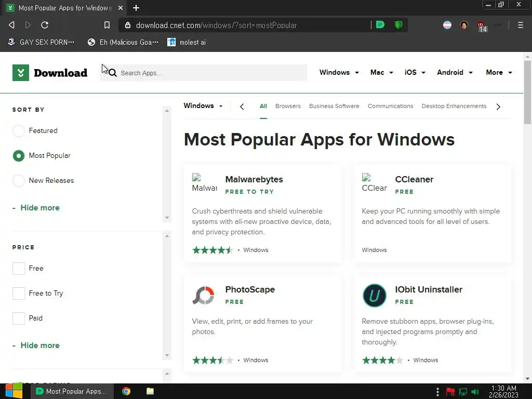Expand the Mac dropdown menu
Viewport: 532px width, 399px height.
coord(382,72)
